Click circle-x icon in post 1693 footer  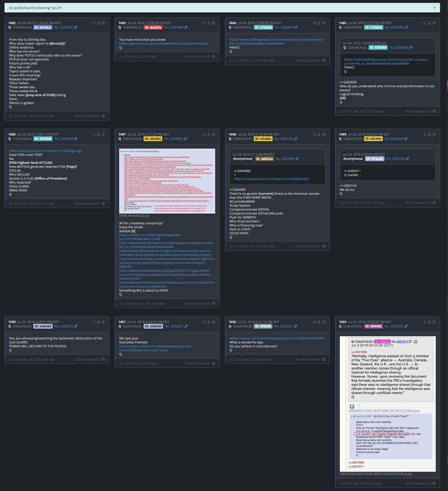click(x=434, y=483)
